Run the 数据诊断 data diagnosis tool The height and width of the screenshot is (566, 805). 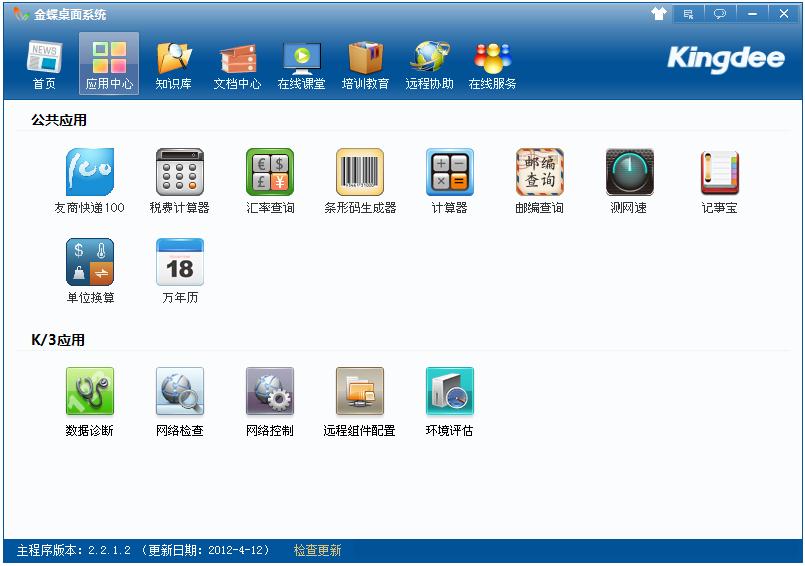tap(90, 391)
